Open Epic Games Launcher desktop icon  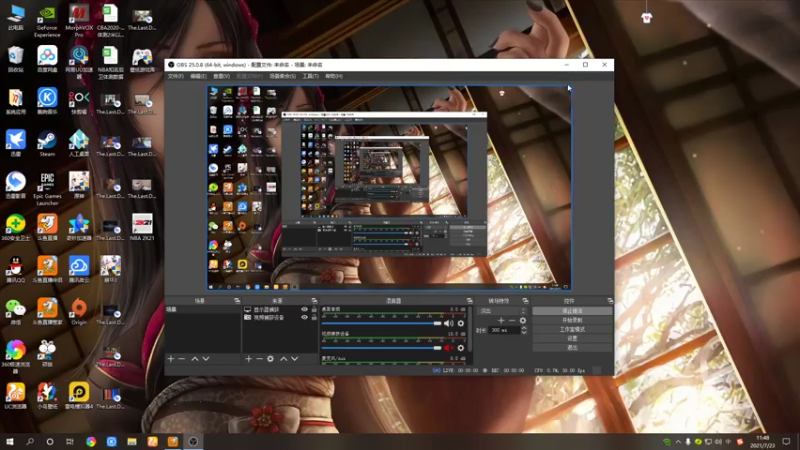pos(47,189)
